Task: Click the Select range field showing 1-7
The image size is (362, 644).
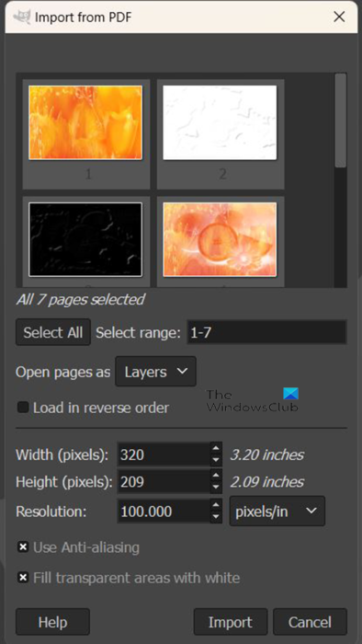Action: pos(266,332)
